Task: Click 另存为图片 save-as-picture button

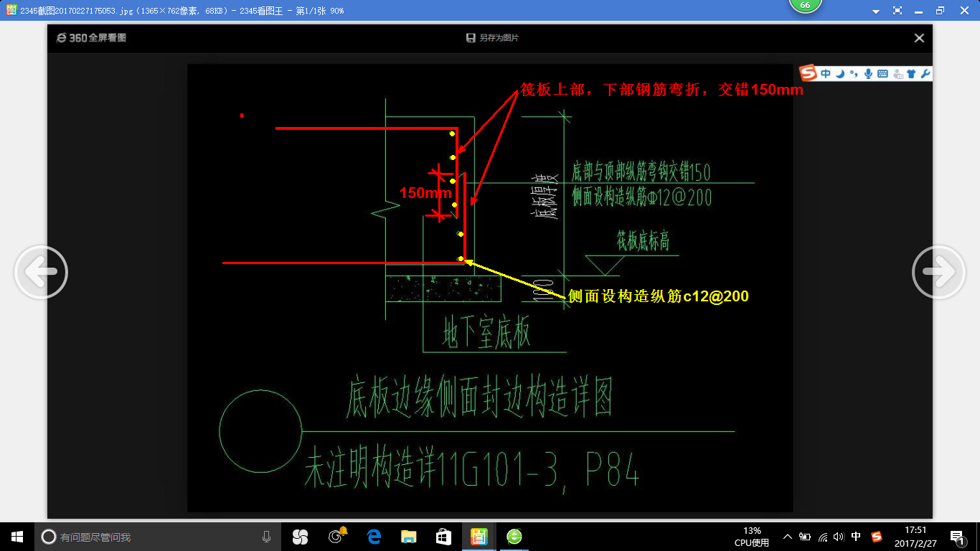Action: pyautogui.click(x=492, y=38)
